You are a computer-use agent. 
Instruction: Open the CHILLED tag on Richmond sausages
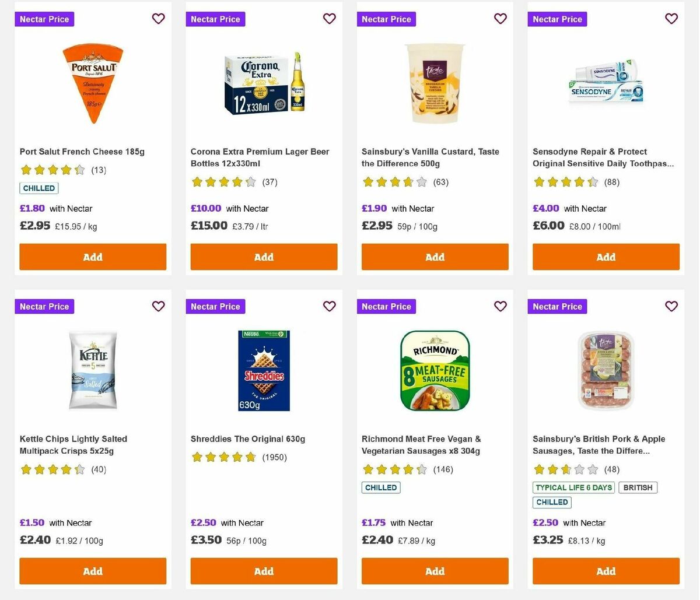(x=381, y=487)
